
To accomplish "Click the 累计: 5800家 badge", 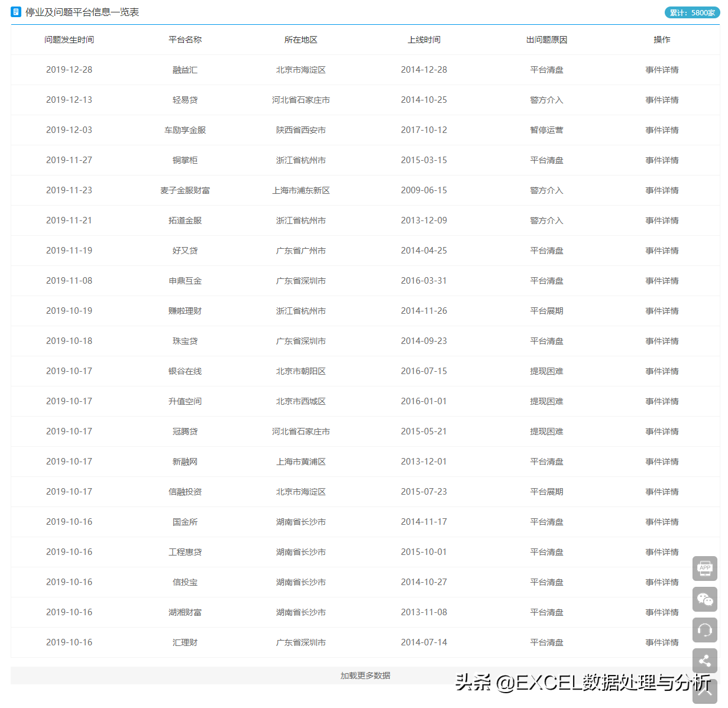I will click(692, 12).
